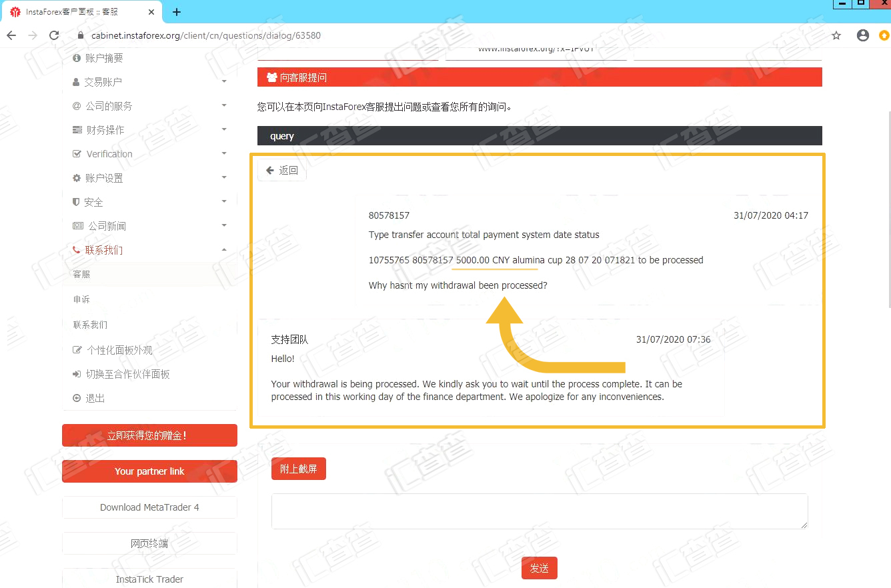Click the edit icon beside 个性化面板外观
The image size is (891, 588).
pos(77,350)
